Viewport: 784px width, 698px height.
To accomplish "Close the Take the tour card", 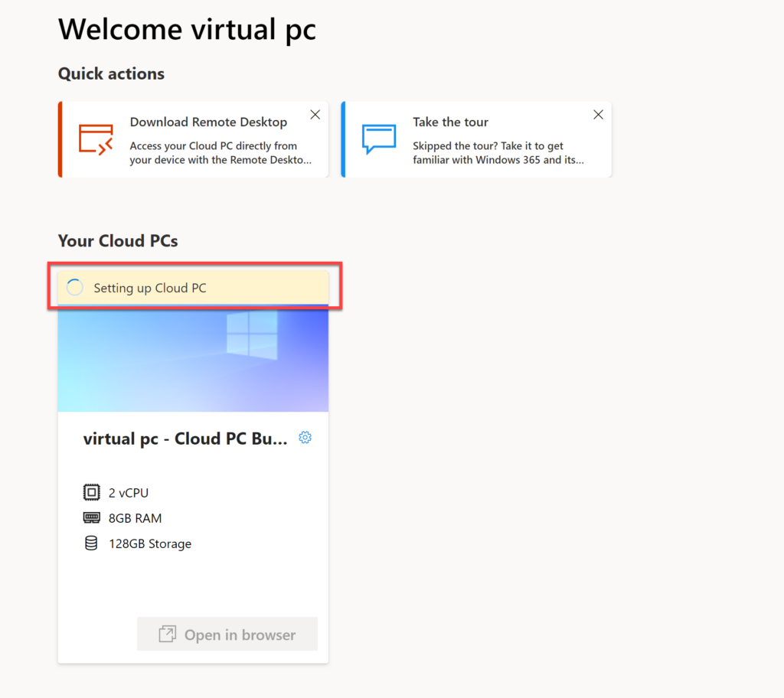I will 598,115.
